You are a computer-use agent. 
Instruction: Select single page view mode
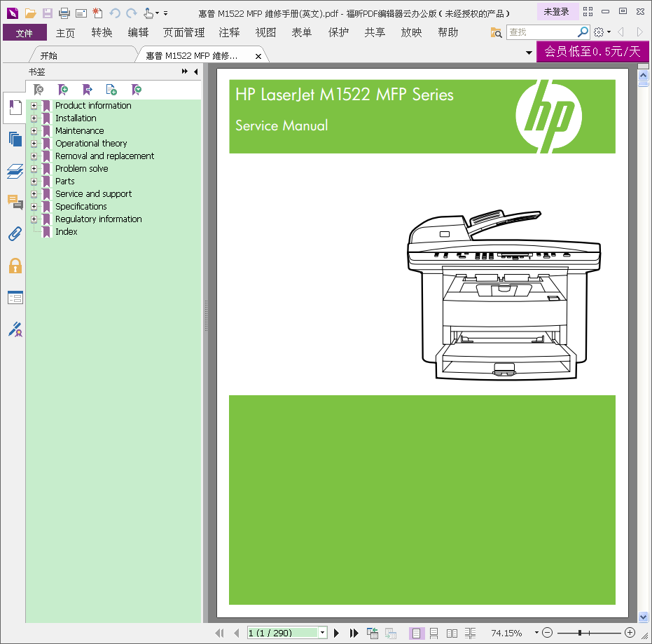(416, 633)
